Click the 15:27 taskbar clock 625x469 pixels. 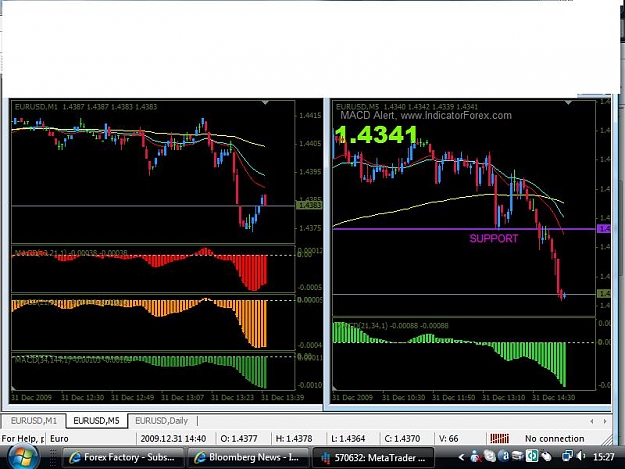pos(603,457)
